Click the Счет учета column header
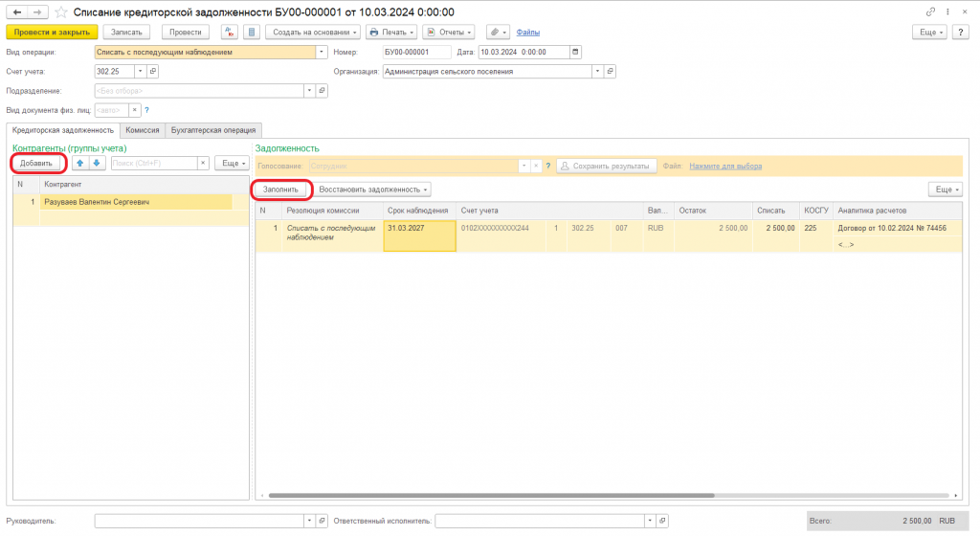Screen dimensions: 980x536 pyautogui.click(x=550, y=211)
